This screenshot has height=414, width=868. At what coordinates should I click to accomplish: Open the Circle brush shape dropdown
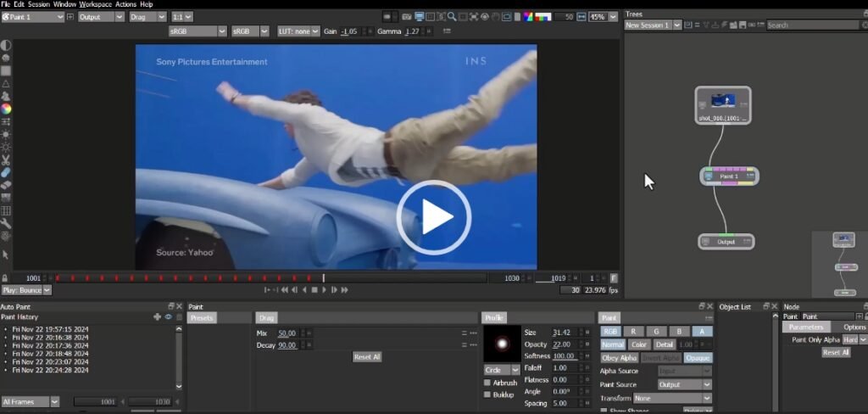tap(502, 370)
